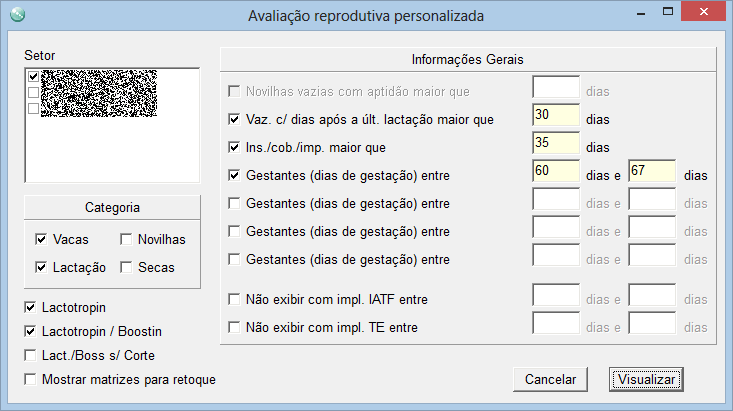Click start days field of second Gestantes row
Viewport: 733px width, 411px height.
pyautogui.click(x=556, y=199)
